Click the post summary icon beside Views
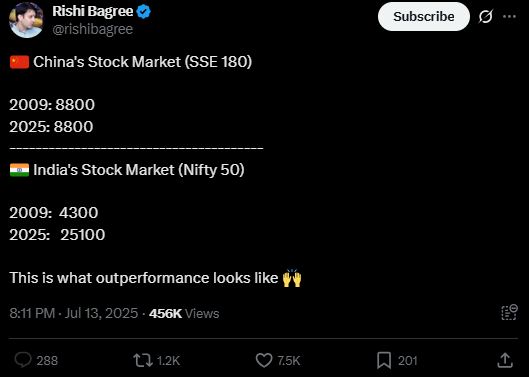 coord(509,312)
